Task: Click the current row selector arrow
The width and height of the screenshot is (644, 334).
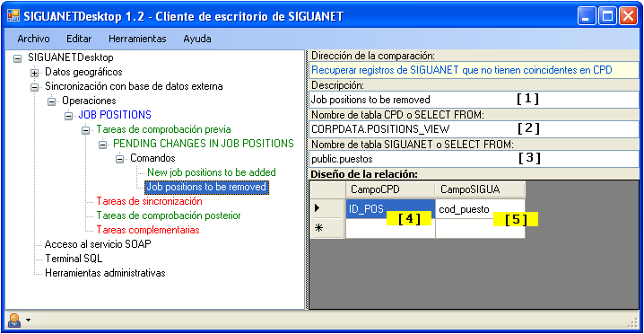Action: pos(327,208)
